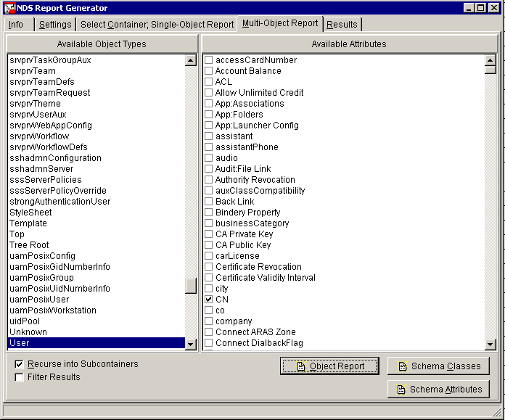505x420 pixels.
Task: Select the Template object type
Action: [97, 223]
